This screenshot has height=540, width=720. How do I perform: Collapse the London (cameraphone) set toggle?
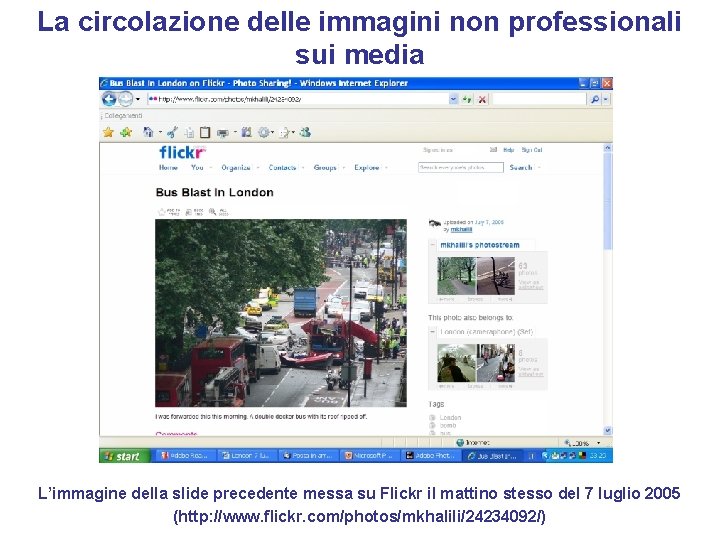[x=433, y=332]
